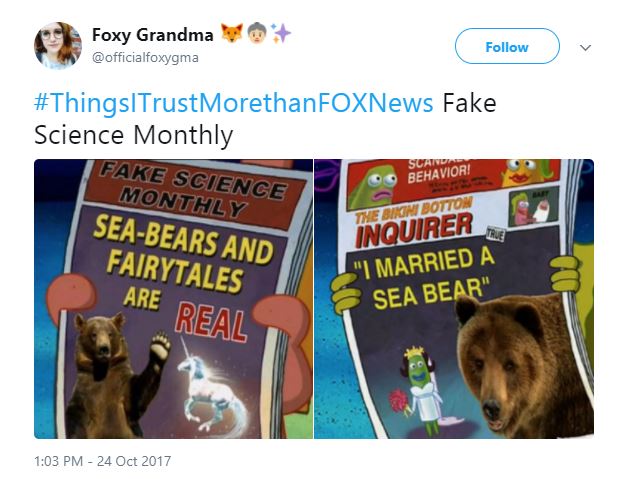Screen dimensions: 627x479
Task: Open the Bikini Bottom Inquirer image
Action: 454,299
